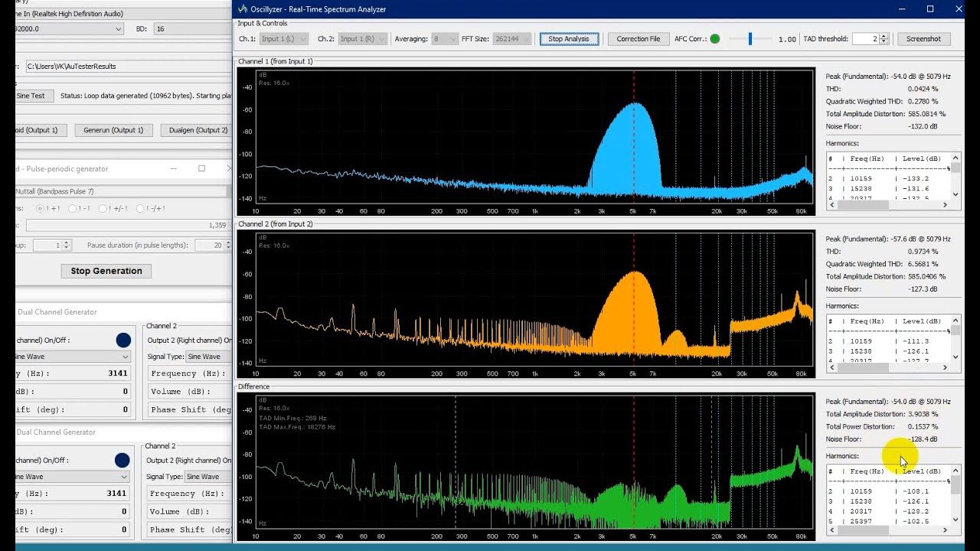Screen dimensions: 980x551
Task: Decrease the TAD threshold stepper value
Action: pyautogui.click(x=884, y=42)
